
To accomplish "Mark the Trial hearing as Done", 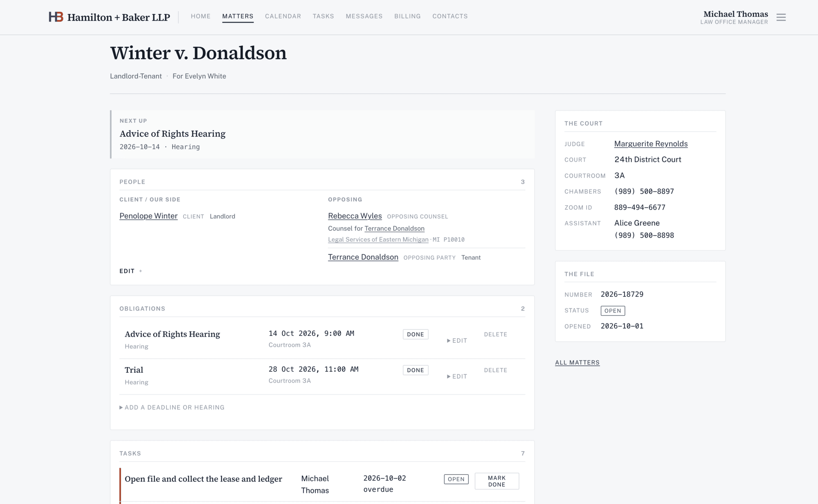I will coord(416,370).
